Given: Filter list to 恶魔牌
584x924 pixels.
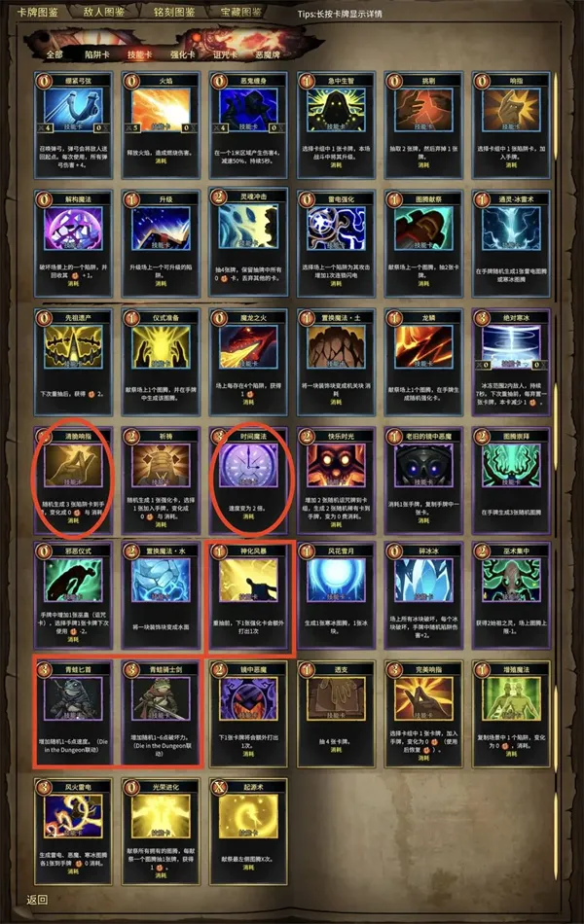Looking at the screenshot, I should pos(268,54).
